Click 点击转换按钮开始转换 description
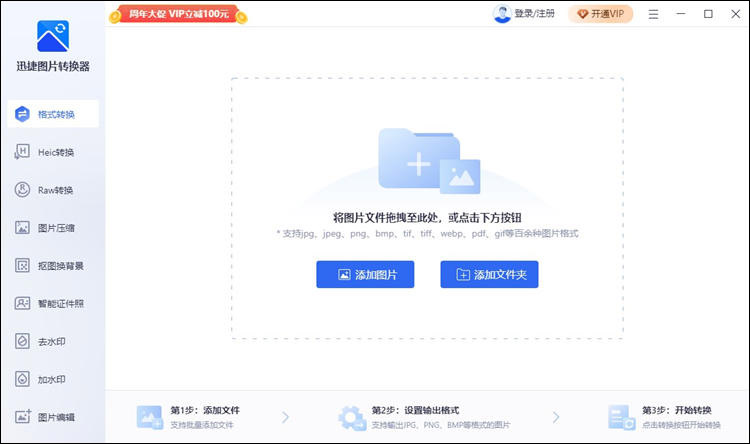Viewport: 750px width, 444px height. [681, 425]
